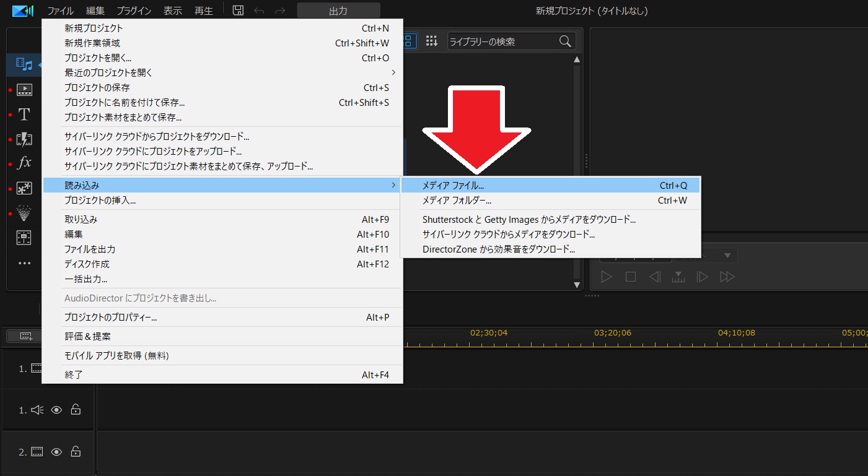Choose メディア フォルダー... in the submenu

pos(551,201)
